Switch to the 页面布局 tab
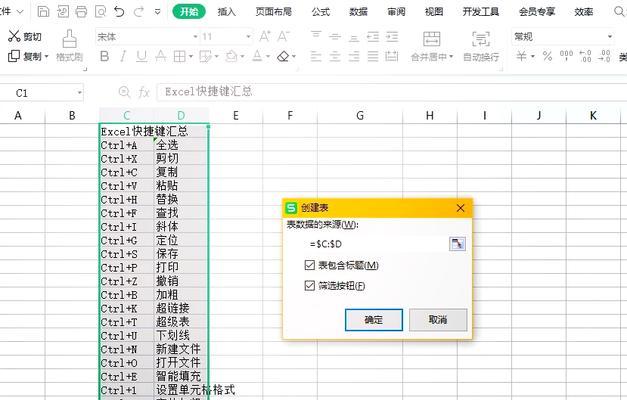The width and height of the screenshot is (627, 400). pos(274,12)
